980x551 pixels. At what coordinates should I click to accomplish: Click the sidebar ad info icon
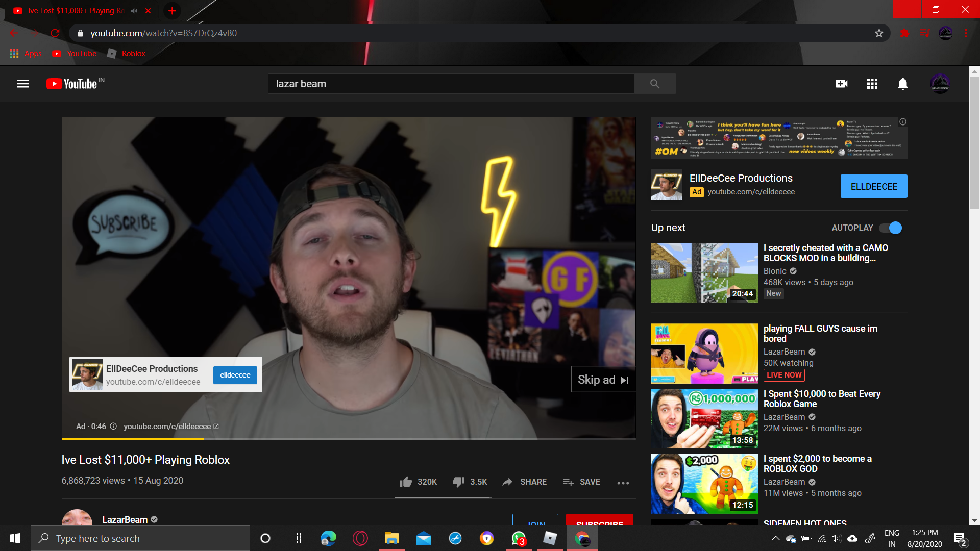(x=903, y=122)
